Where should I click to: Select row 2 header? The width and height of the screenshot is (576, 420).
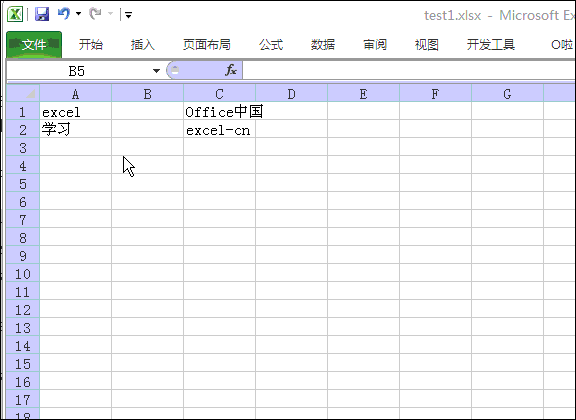click(x=23, y=130)
